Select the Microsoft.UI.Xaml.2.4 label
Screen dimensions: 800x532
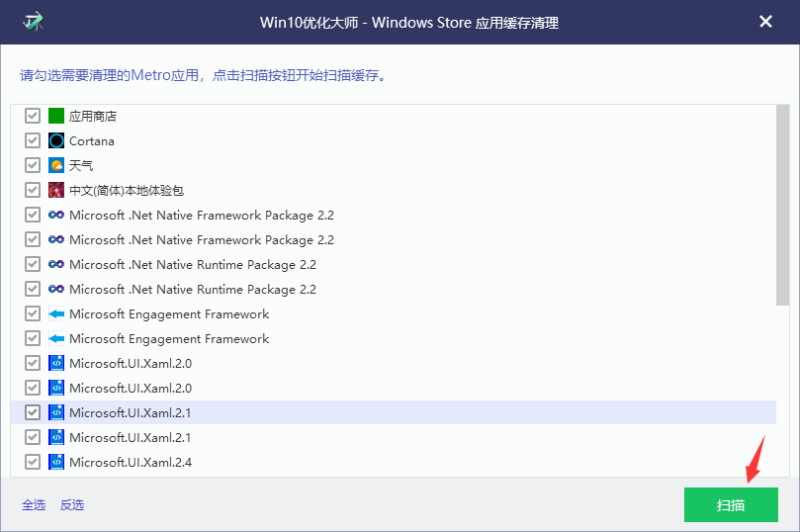point(131,463)
